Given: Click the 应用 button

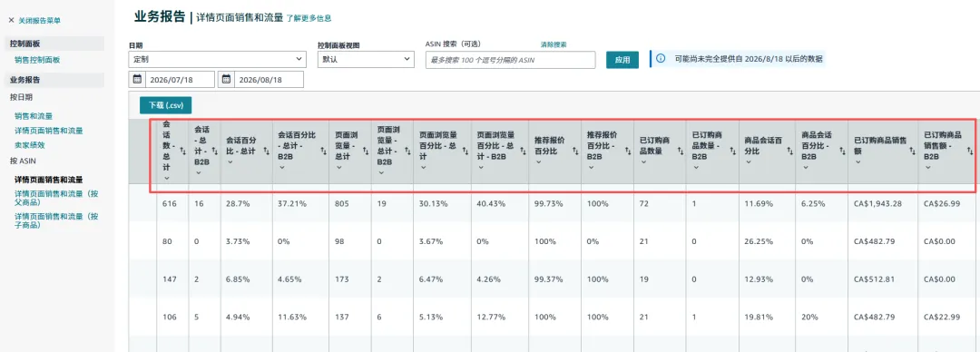Looking at the screenshot, I should click(622, 60).
